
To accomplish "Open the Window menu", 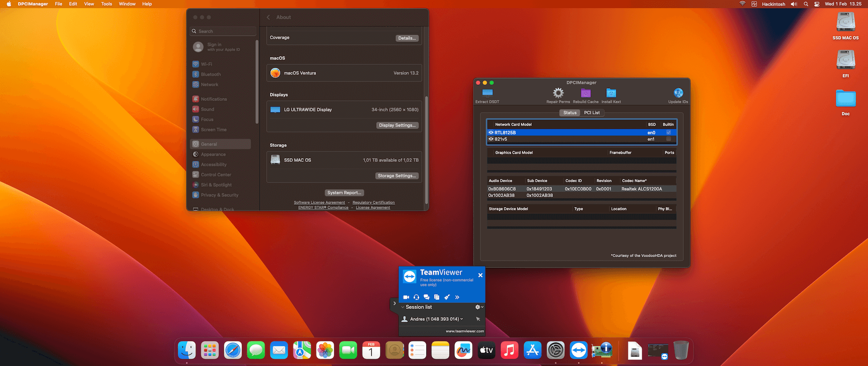I will pyautogui.click(x=127, y=4).
